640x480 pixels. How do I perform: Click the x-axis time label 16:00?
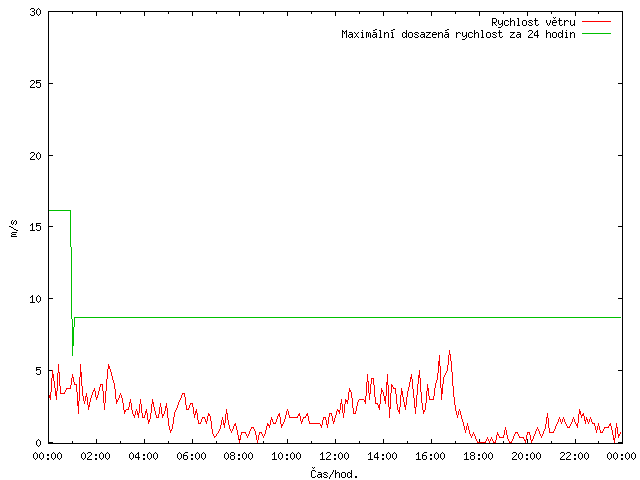(430, 456)
